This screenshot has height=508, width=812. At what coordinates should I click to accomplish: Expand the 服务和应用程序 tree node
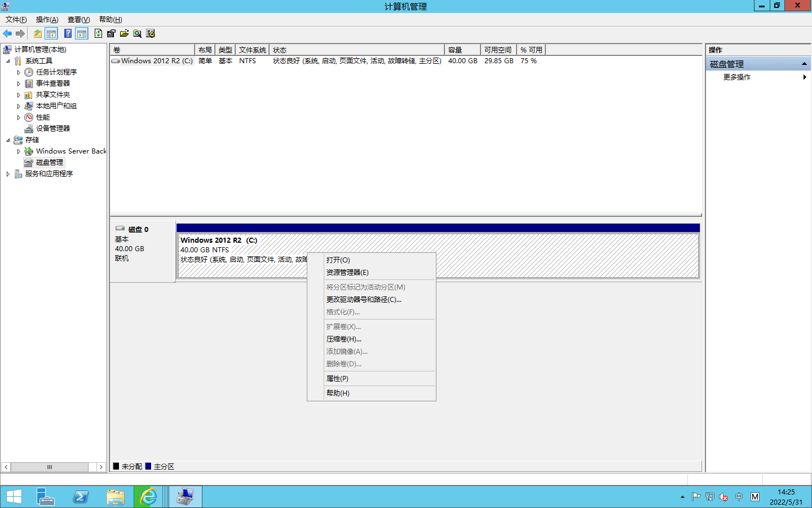8,174
